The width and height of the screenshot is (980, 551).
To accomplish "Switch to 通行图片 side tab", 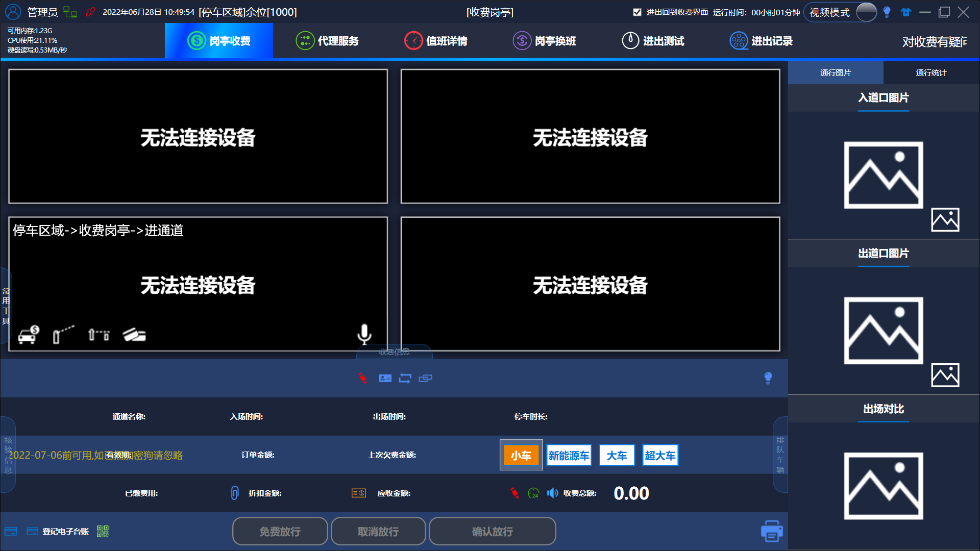I will [x=836, y=73].
